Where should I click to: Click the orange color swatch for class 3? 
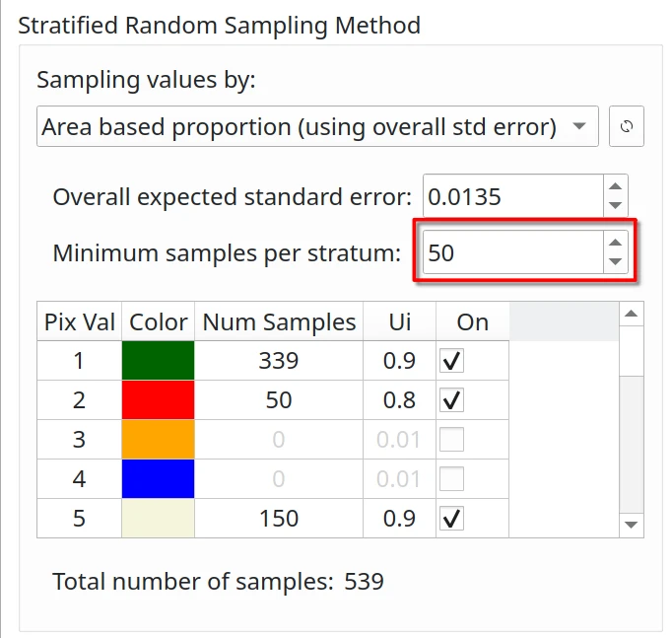point(158,440)
